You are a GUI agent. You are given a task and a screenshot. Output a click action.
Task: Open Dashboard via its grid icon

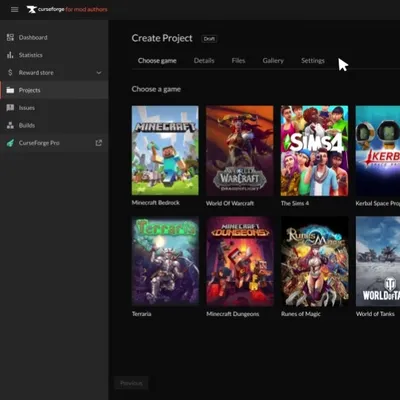click(10, 37)
